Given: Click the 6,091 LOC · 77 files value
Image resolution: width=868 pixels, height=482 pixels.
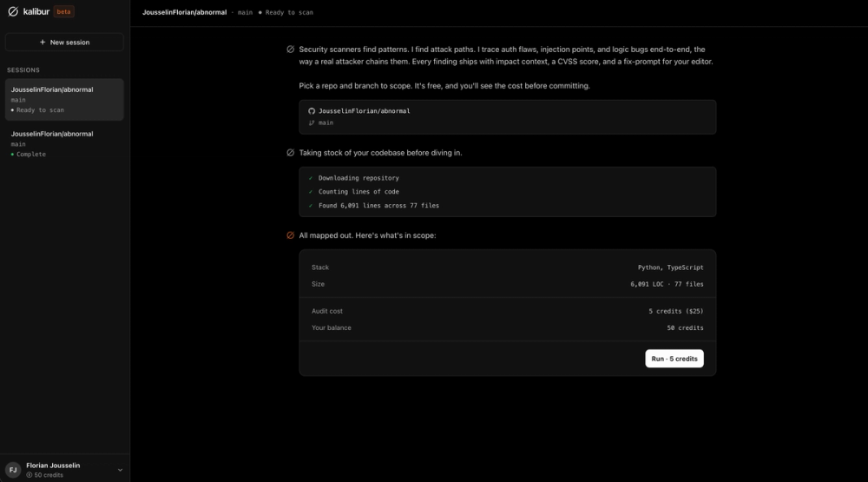Looking at the screenshot, I should click(667, 284).
